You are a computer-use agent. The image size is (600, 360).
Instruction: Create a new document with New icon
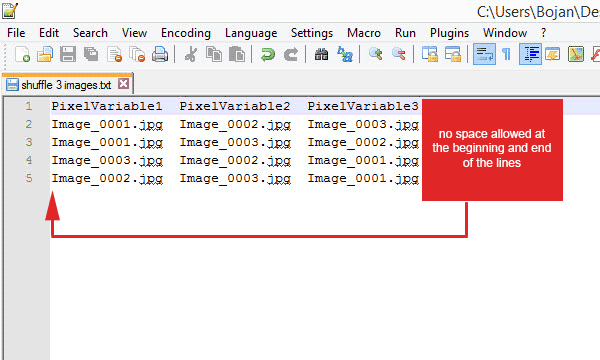click(22, 54)
